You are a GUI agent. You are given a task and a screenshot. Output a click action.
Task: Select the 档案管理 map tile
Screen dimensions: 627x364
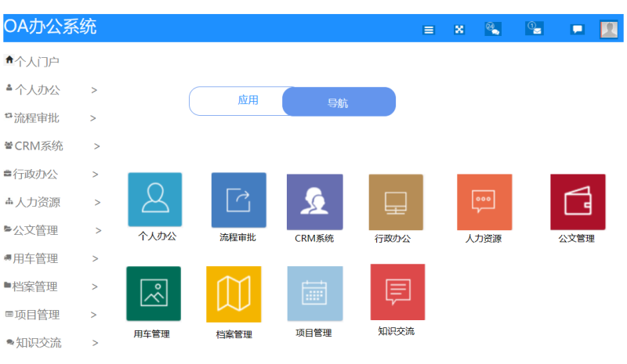[234, 294]
